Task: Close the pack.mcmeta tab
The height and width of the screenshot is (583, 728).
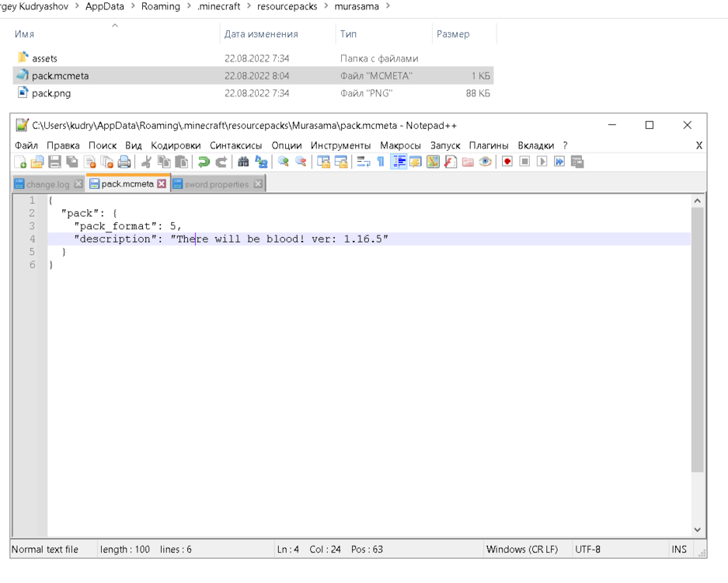Action: coord(162,184)
